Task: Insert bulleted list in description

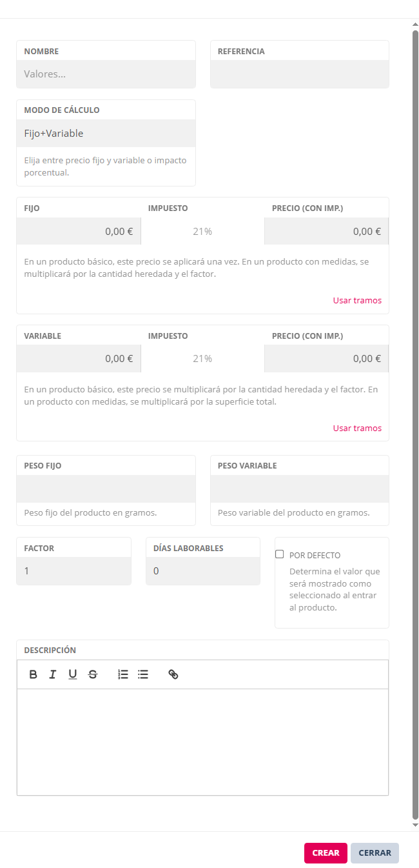Action: [143, 674]
